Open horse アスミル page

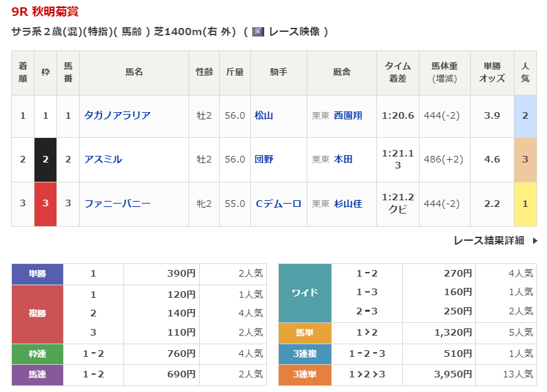pos(103,159)
